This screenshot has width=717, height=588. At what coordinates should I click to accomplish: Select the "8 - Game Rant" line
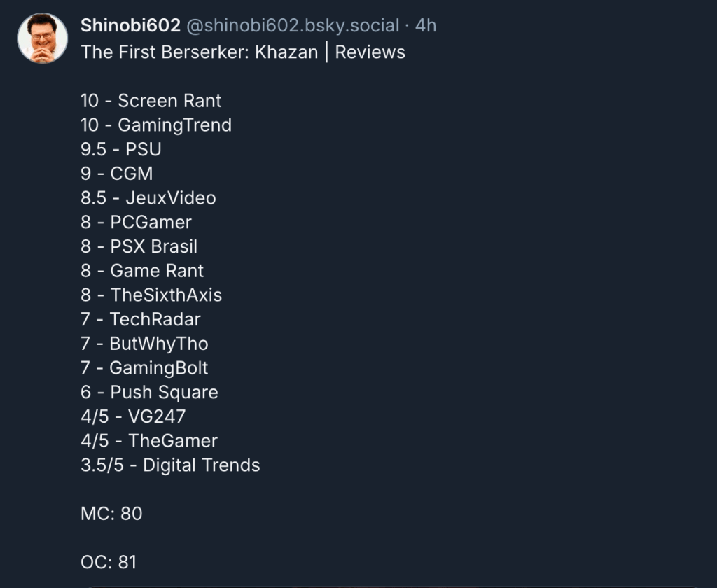tap(141, 271)
